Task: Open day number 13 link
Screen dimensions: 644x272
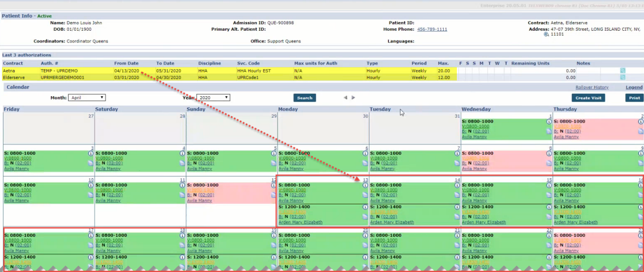Action: click(x=365, y=180)
